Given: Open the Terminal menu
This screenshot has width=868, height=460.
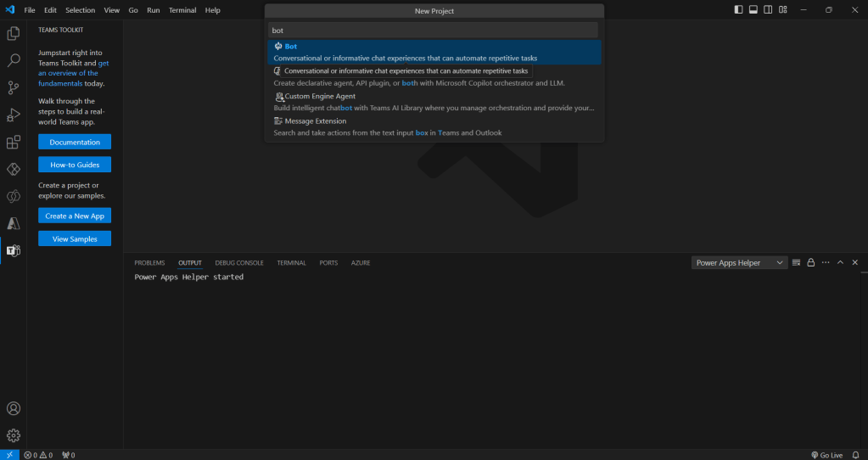Looking at the screenshot, I should pos(182,10).
